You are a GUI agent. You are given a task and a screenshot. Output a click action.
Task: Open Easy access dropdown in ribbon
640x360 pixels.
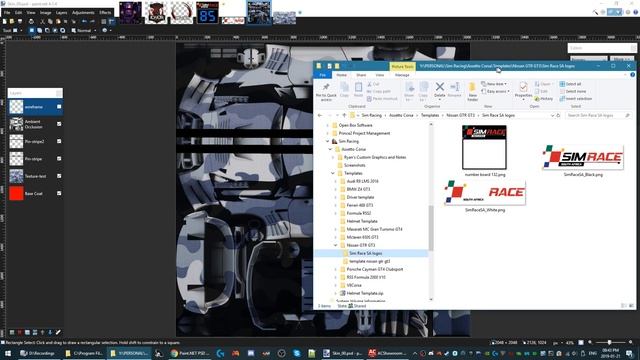(x=496, y=91)
